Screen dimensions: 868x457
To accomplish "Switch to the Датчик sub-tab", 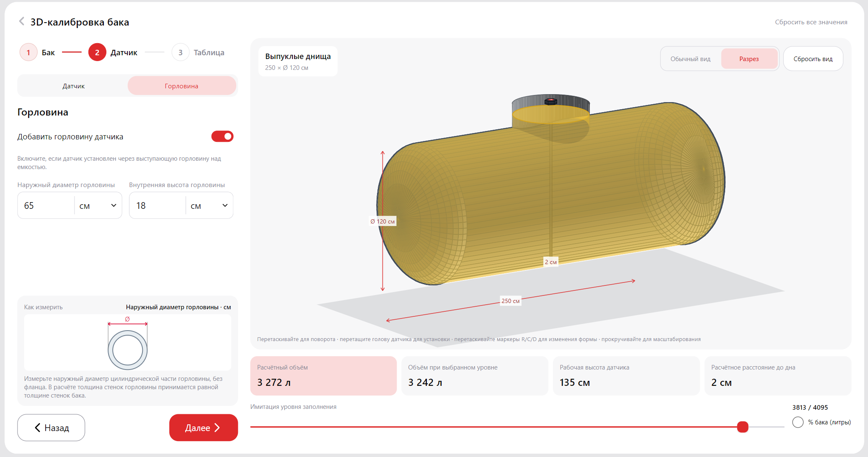I will pos(73,86).
